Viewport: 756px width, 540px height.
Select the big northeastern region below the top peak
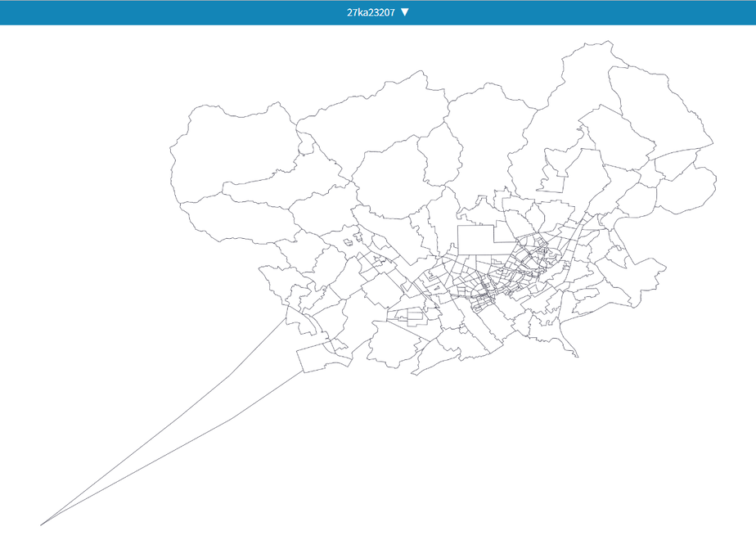[660, 111]
